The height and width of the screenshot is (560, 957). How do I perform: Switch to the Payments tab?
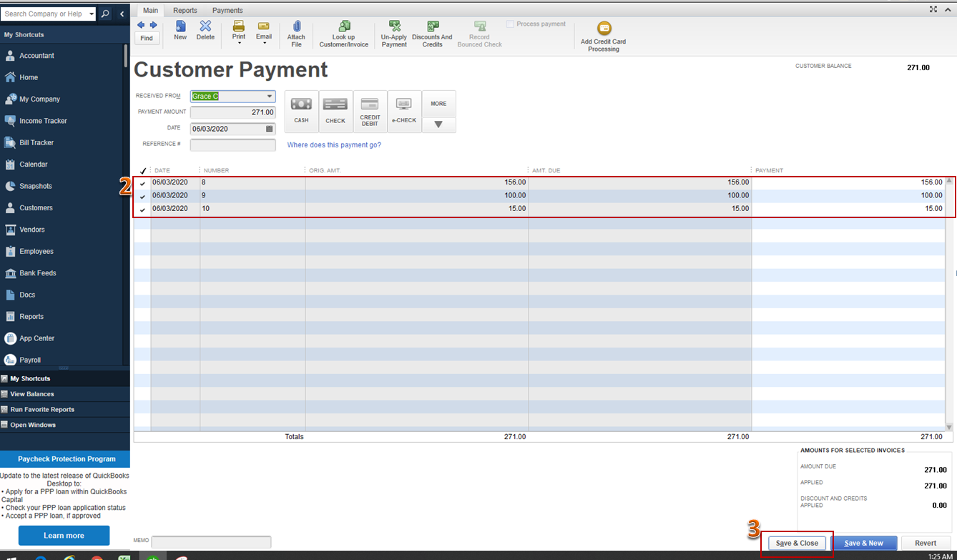click(227, 10)
